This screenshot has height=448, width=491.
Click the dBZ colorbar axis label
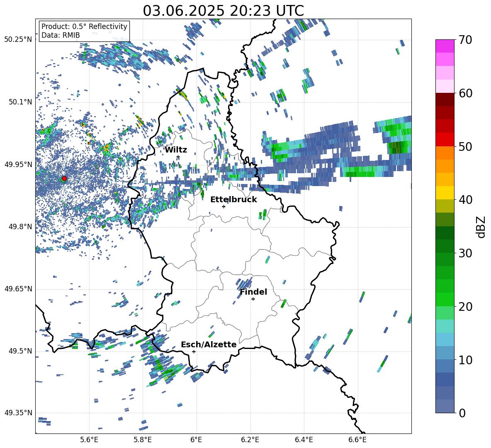480,227
